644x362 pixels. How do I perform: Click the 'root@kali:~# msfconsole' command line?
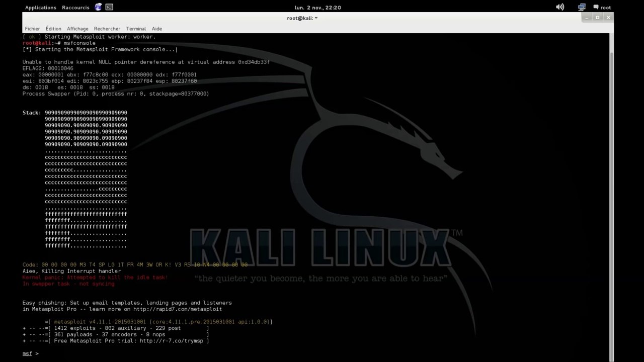[x=59, y=43]
